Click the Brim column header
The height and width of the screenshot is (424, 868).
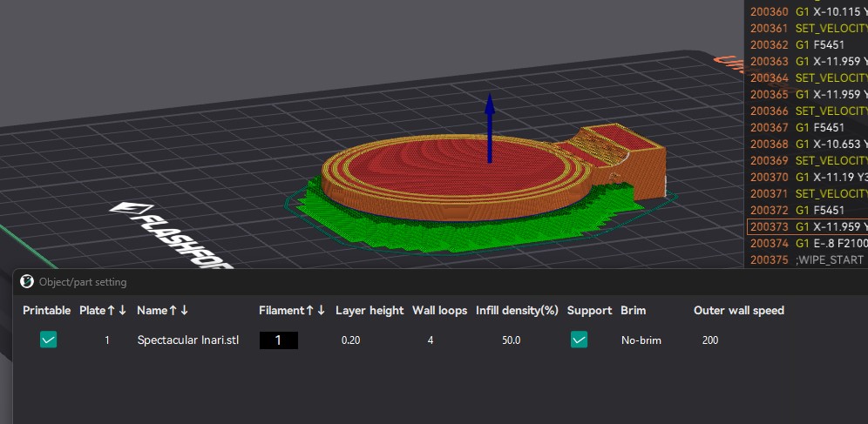tap(634, 311)
